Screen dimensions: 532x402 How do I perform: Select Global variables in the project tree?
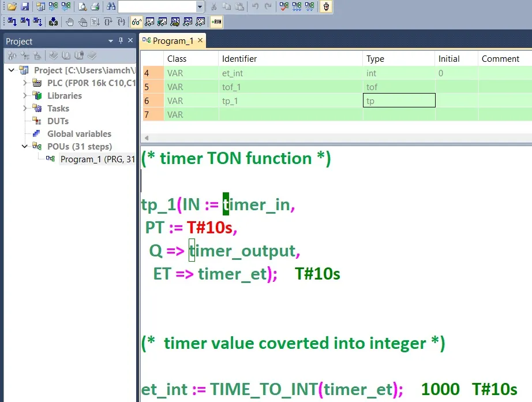80,133
